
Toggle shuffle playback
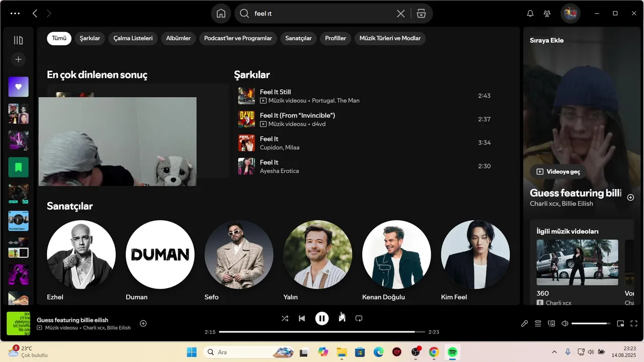click(x=285, y=318)
